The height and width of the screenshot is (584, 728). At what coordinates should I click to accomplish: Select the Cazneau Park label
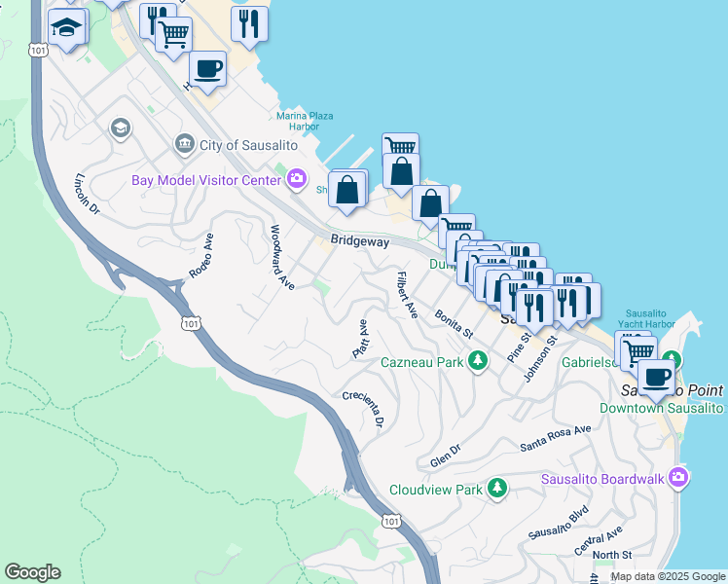422,362
